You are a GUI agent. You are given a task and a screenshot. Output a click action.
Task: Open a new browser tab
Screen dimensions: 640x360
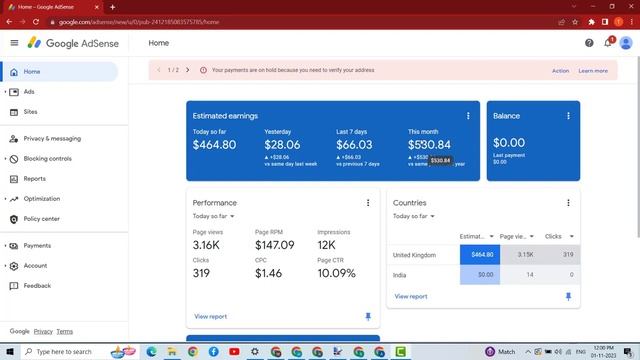click(112, 7)
